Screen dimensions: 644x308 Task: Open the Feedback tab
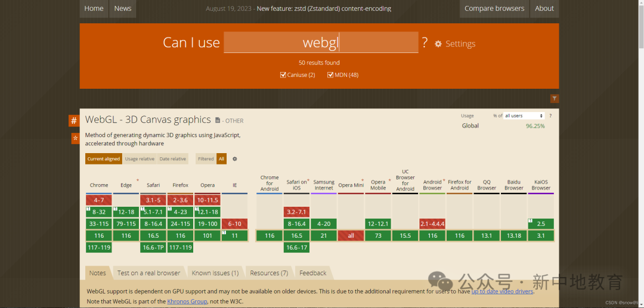[313, 273]
